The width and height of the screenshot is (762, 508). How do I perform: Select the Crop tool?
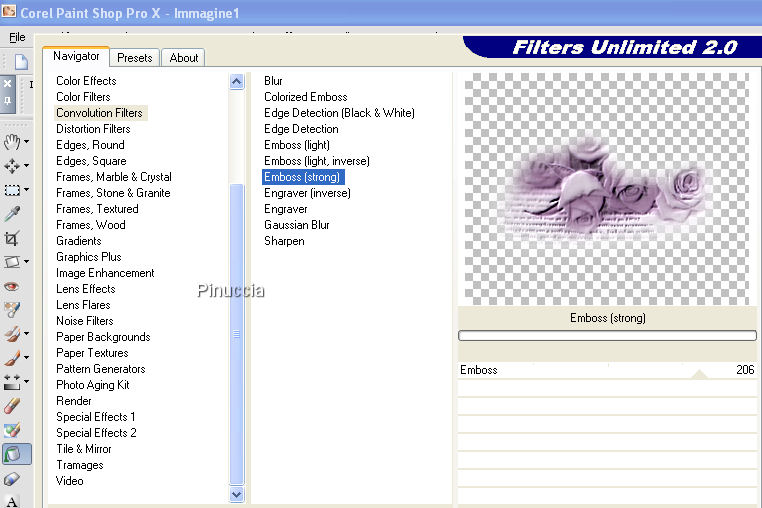click(x=12, y=238)
